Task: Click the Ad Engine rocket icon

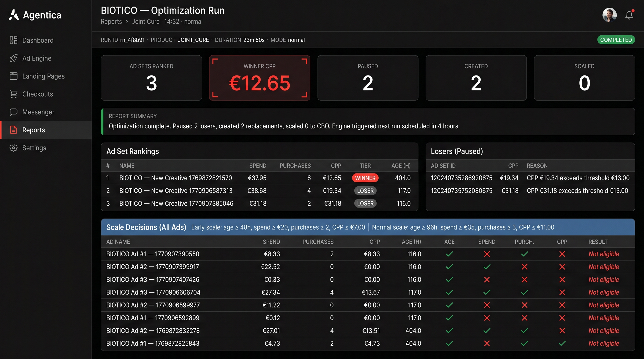Action: coord(14,58)
